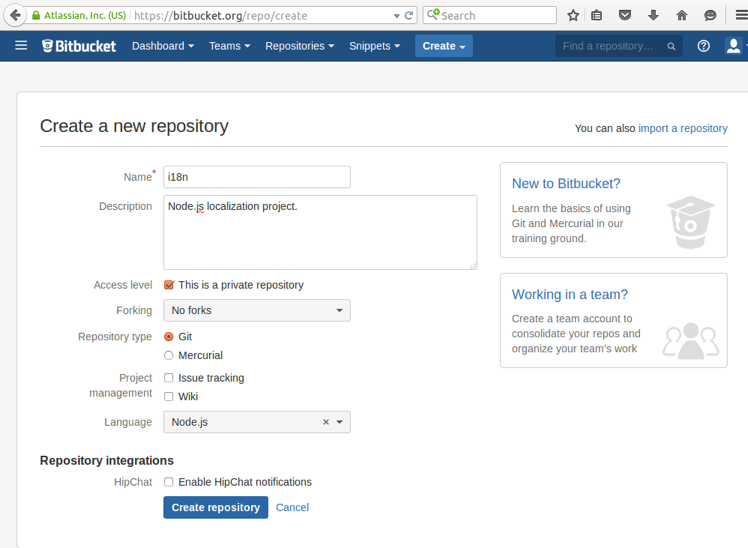The image size is (748, 548).
Task: Enable the Wiki checkbox
Action: [x=169, y=397]
